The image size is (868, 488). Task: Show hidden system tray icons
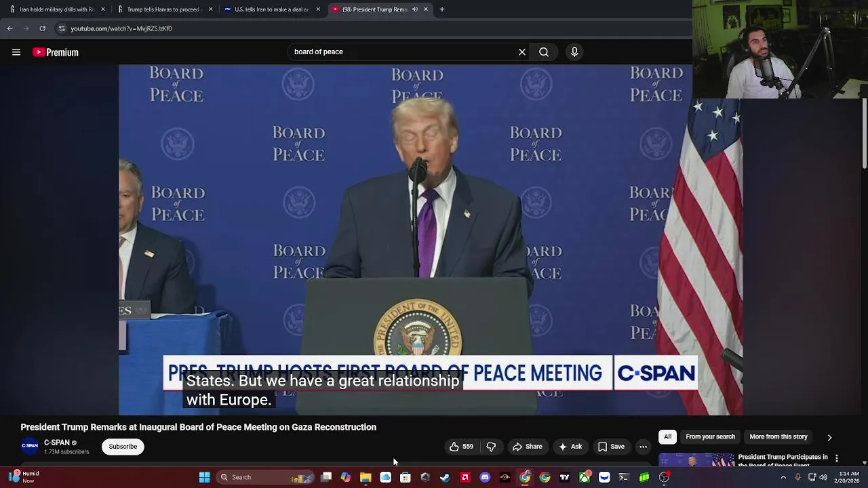pos(783,477)
